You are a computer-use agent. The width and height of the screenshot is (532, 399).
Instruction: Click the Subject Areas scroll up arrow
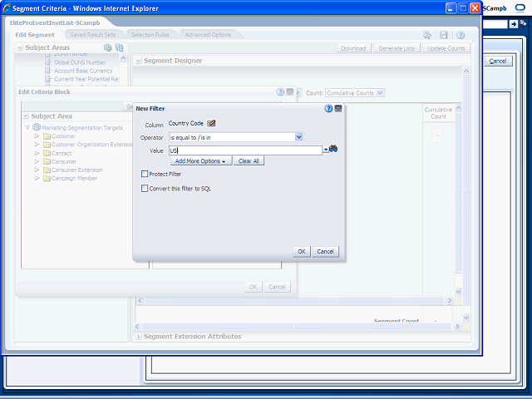(123, 58)
